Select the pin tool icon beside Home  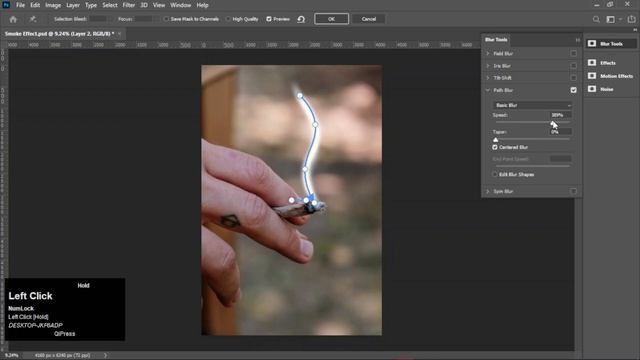32,19
